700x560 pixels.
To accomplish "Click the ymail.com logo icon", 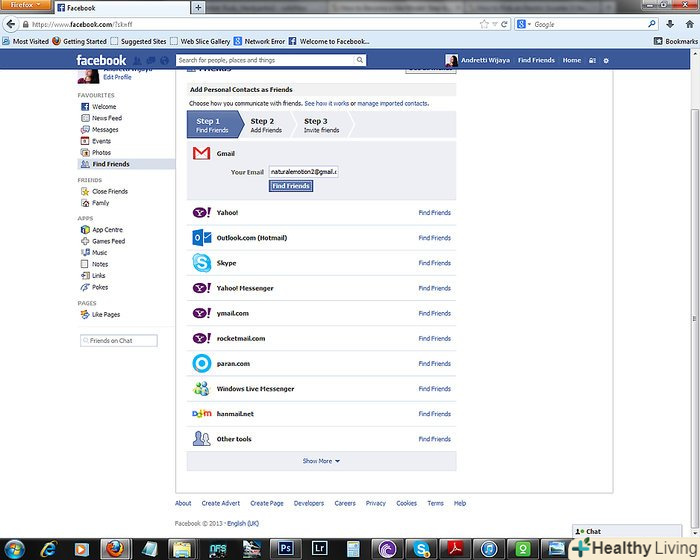I will click(201, 313).
